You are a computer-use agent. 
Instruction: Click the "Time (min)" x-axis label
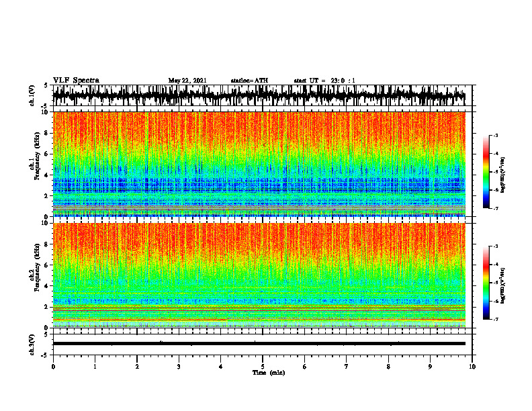coord(269,373)
